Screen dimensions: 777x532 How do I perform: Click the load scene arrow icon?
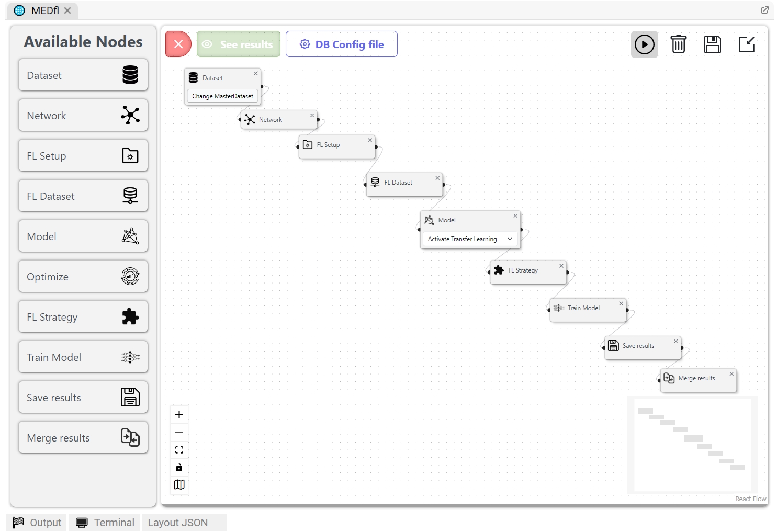click(746, 44)
